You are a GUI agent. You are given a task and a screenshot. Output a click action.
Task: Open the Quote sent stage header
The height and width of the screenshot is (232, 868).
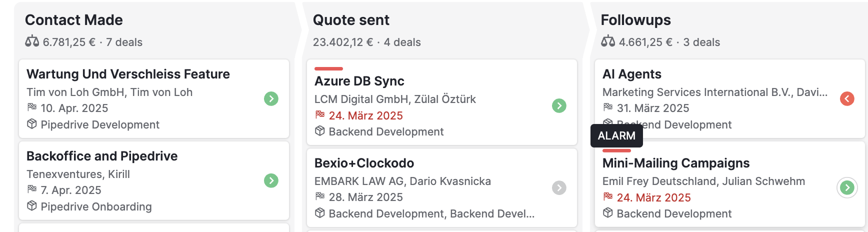pos(351,20)
